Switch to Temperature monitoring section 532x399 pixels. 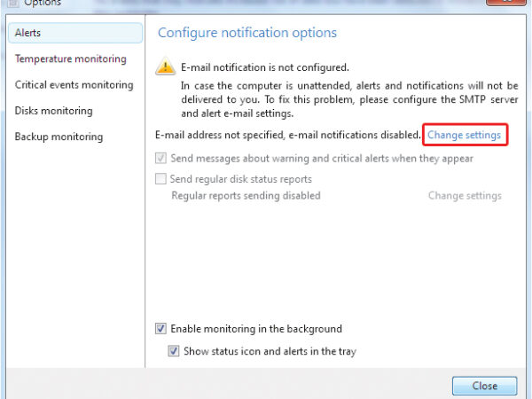point(71,59)
